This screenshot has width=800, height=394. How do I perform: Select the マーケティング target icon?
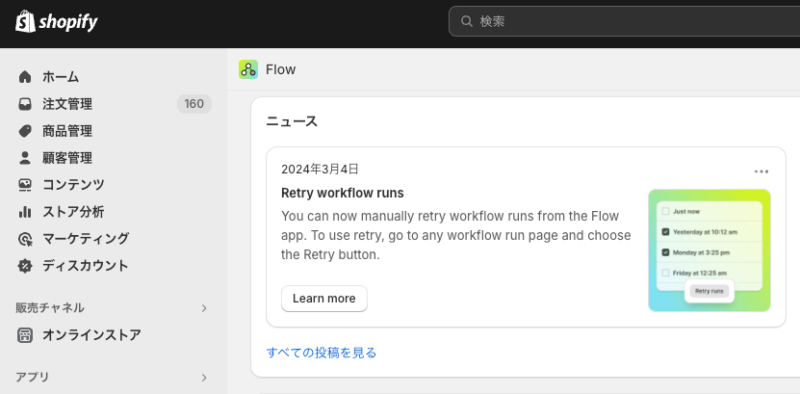(24, 238)
